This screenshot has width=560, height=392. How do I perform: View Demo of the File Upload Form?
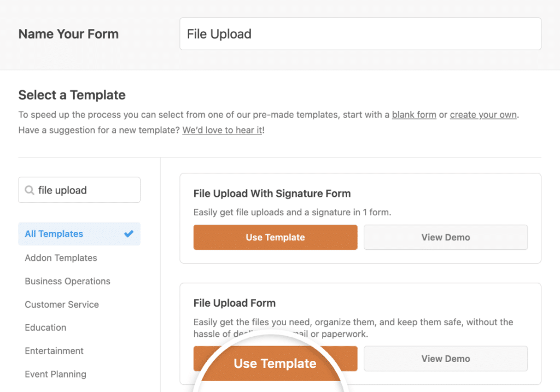point(446,359)
